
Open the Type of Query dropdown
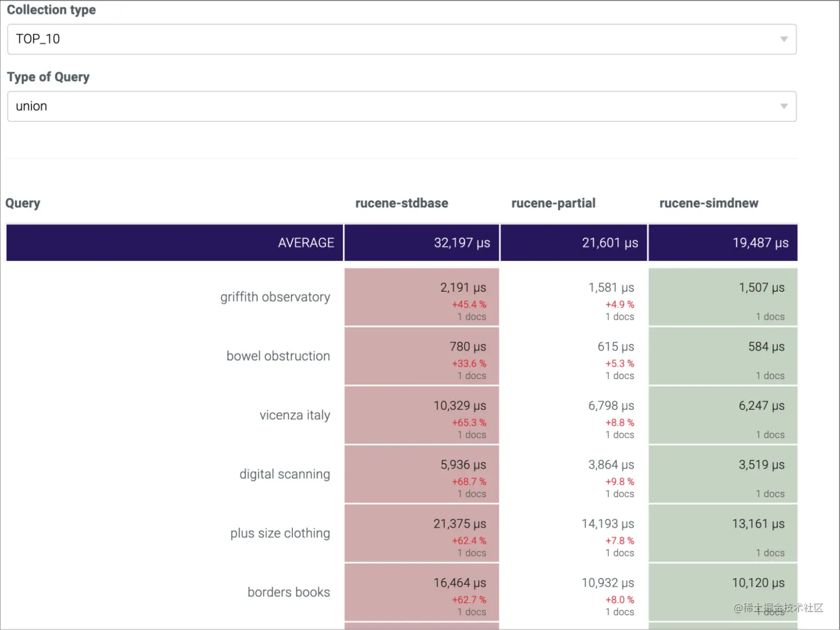pyautogui.click(x=401, y=106)
